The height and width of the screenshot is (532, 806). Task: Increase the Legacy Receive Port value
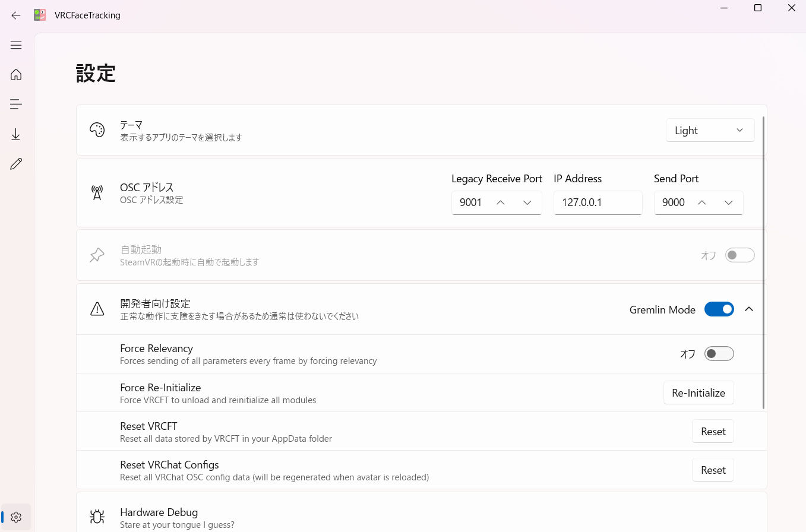[x=500, y=203]
